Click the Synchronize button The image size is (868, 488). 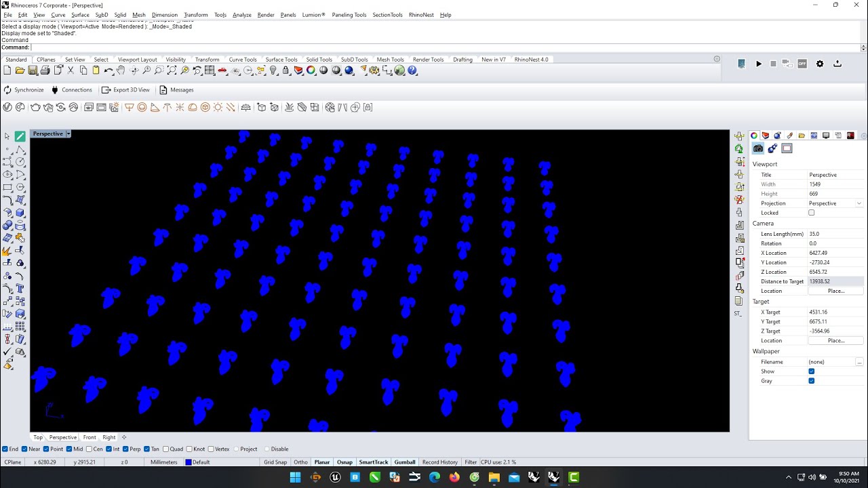(x=24, y=89)
